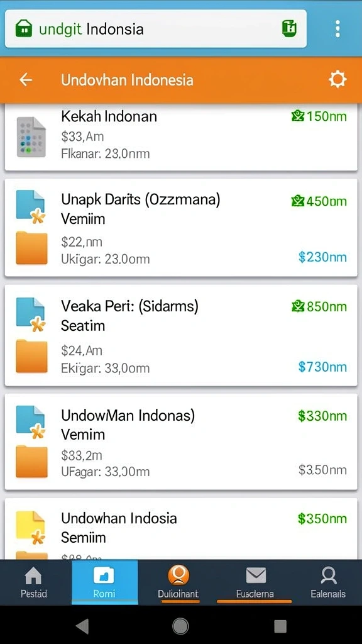This screenshot has width=362, height=644.
Task: Click blue starred file icon for Unapk Darits
Action: pyautogui.click(x=31, y=206)
